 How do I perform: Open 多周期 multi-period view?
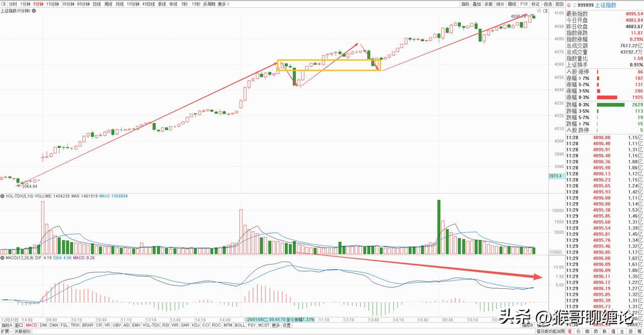point(209,4)
